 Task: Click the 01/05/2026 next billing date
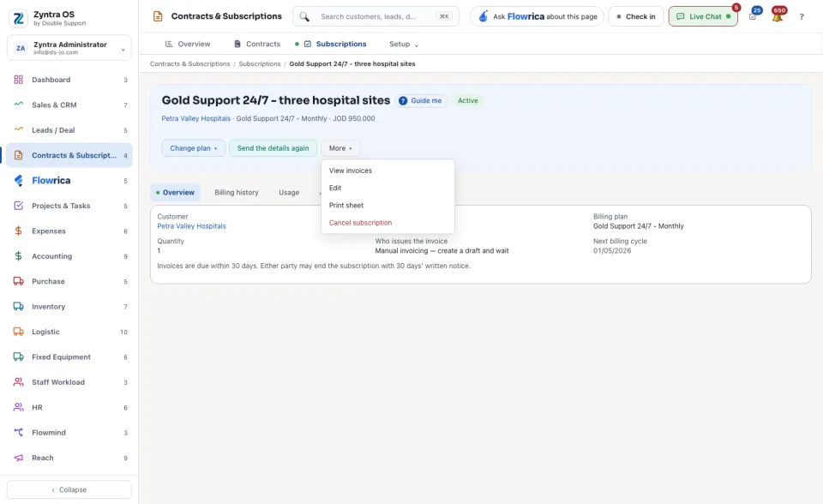[612, 251]
